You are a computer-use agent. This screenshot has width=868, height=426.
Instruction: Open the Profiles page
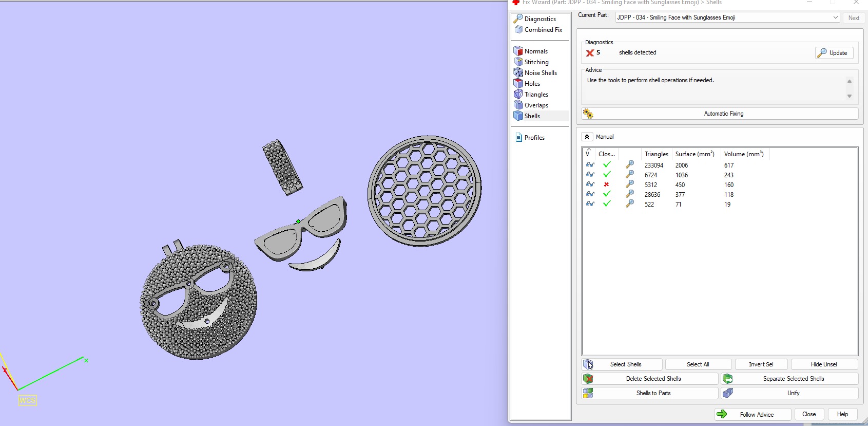[x=534, y=138]
